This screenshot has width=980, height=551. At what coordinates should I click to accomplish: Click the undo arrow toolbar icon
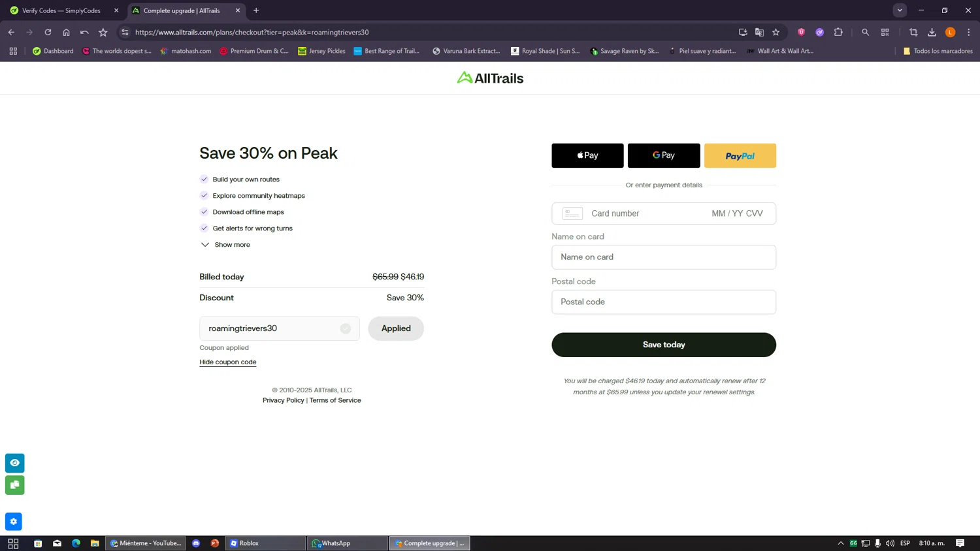(84, 32)
